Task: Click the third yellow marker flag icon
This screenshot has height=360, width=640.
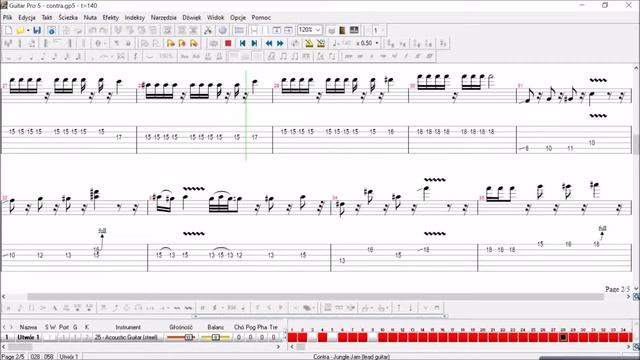Action: point(193,43)
